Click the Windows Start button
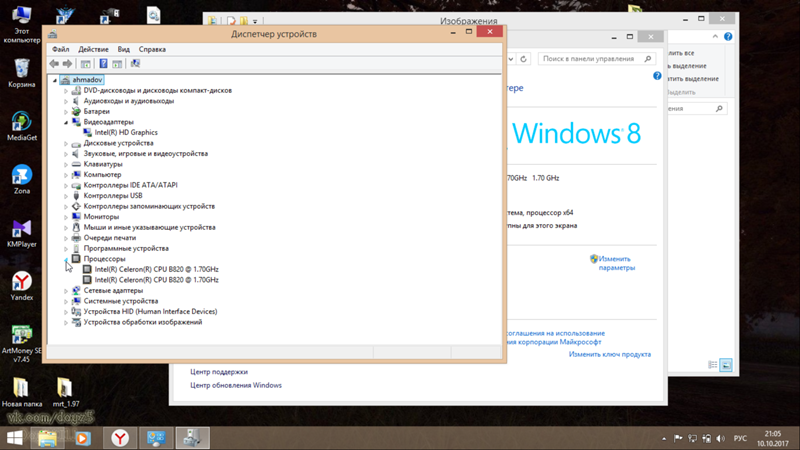This screenshot has width=800, height=450. (15, 438)
